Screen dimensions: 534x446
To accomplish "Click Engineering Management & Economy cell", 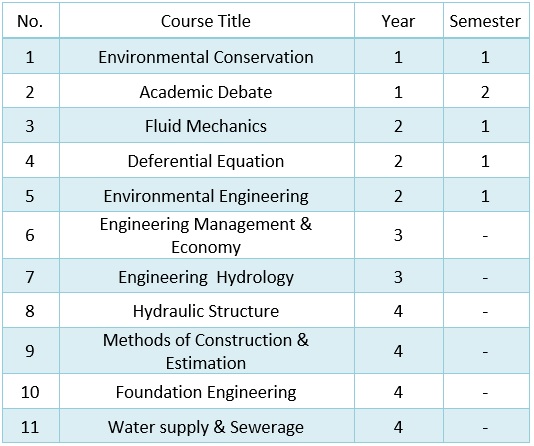I will coord(206,235).
